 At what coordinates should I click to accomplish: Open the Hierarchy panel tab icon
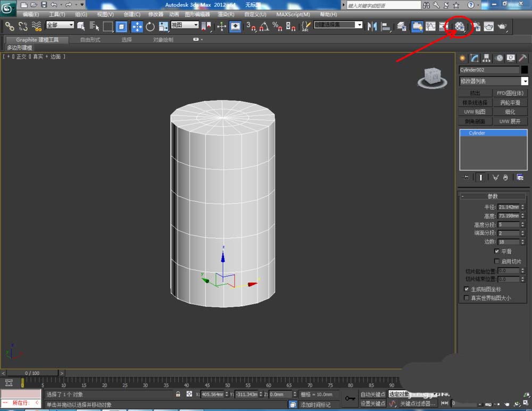tap(486, 58)
